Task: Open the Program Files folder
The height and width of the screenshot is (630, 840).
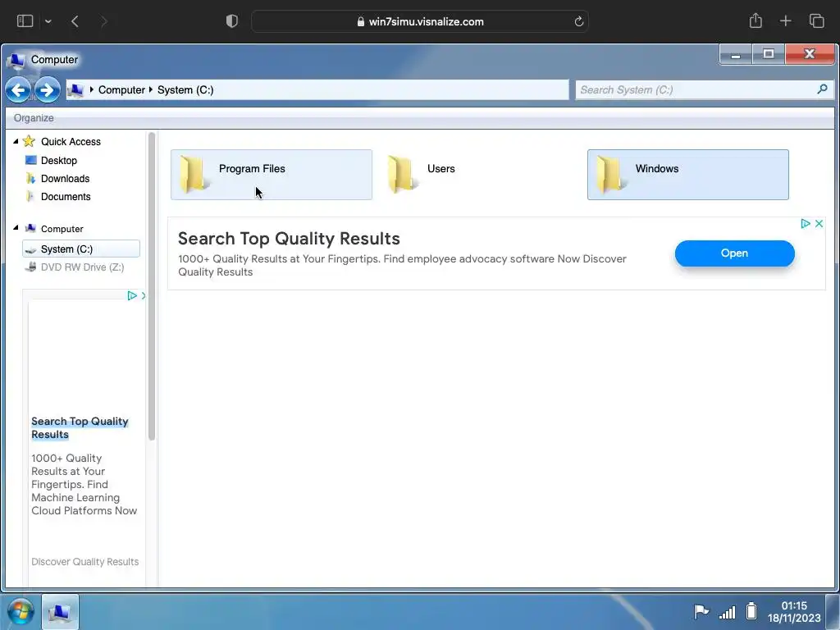Action: pos(271,175)
